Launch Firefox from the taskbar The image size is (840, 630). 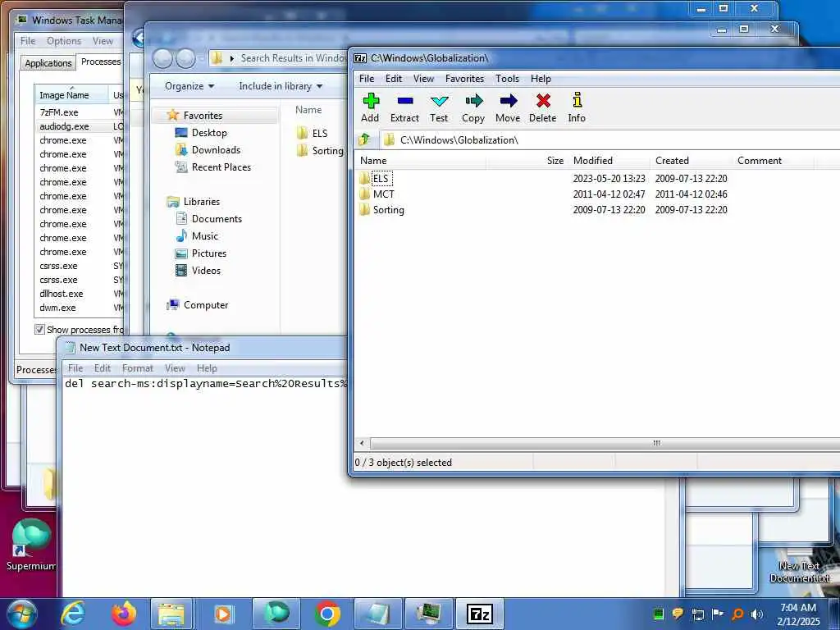pyautogui.click(x=124, y=614)
